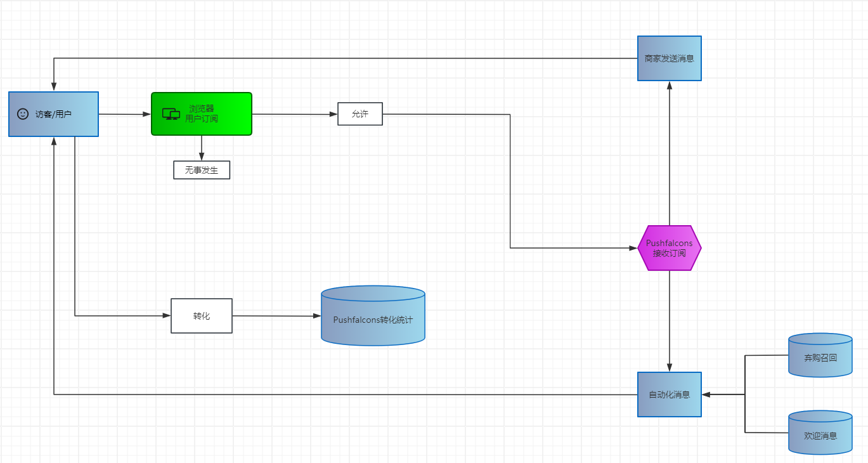868x463 pixels.
Task: Select the 访客/用户 blue box
Action: coord(53,114)
